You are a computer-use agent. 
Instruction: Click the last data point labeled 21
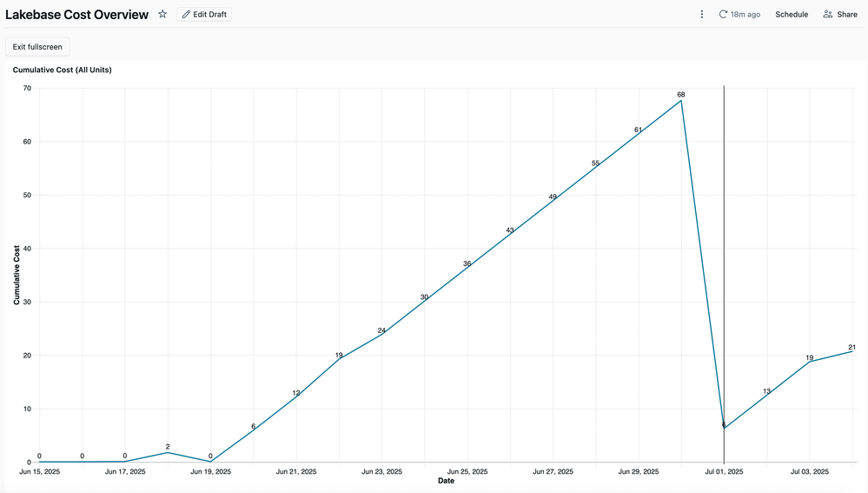click(x=852, y=351)
